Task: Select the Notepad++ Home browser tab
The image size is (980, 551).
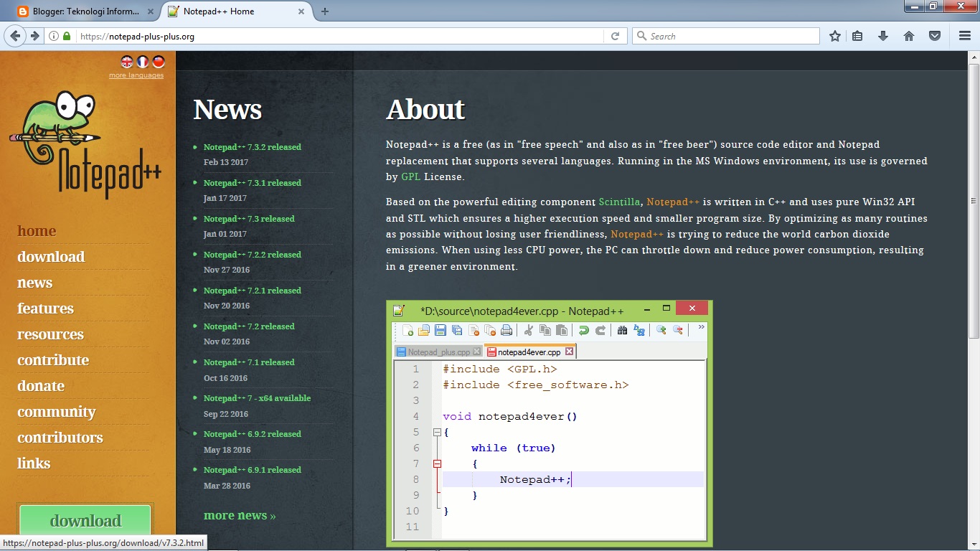Action: [236, 11]
